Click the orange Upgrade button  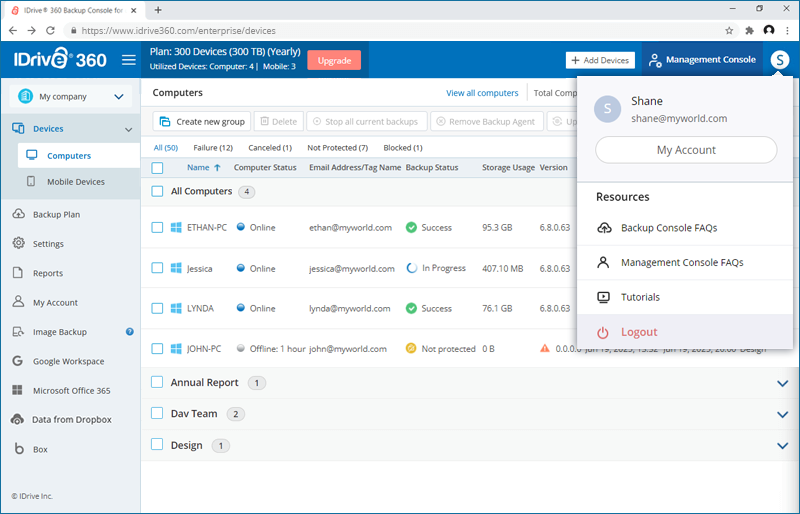click(334, 60)
